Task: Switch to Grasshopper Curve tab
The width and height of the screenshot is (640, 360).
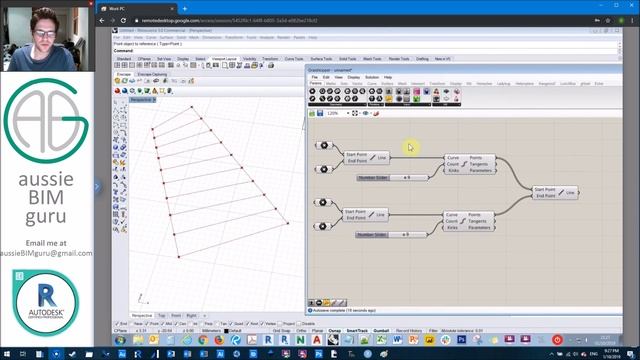Action: pos(372,84)
